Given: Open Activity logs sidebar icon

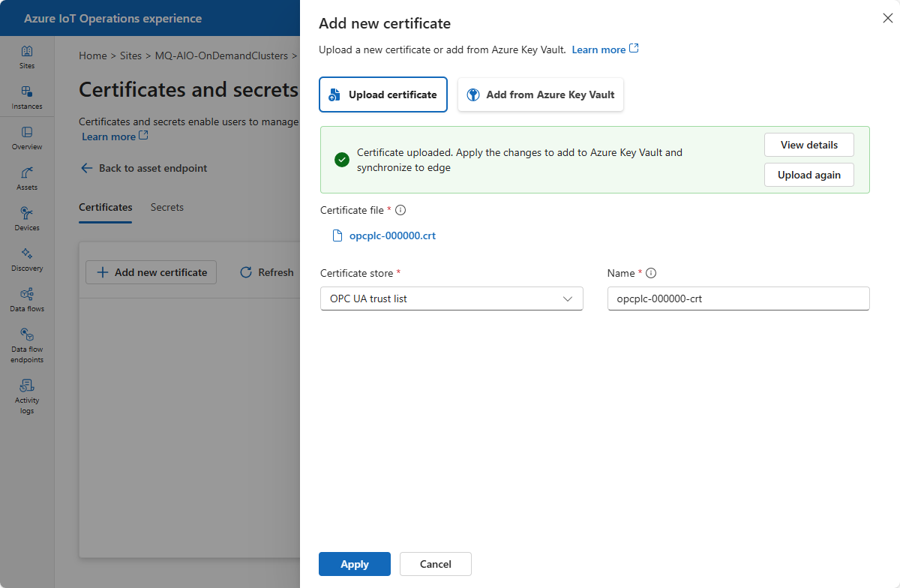Looking at the screenshot, I should coord(27,396).
